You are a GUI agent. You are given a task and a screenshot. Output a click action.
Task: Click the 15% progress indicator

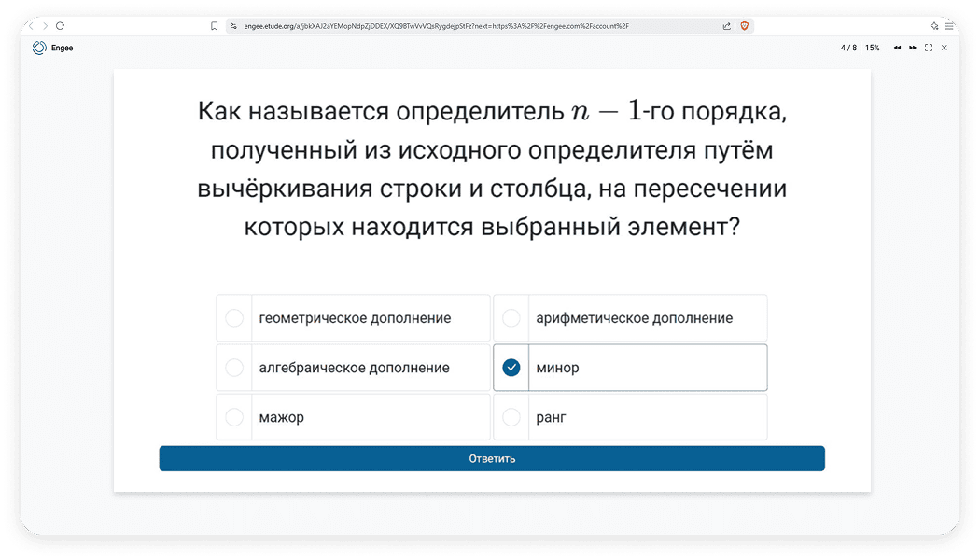click(873, 48)
